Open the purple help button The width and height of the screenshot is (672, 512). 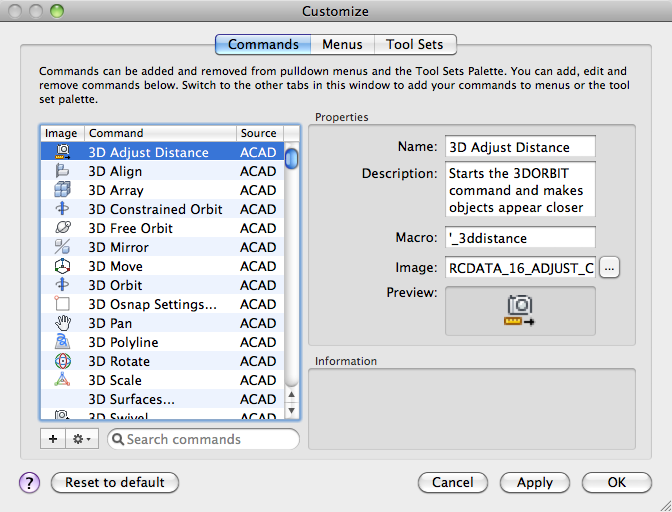coord(29,482)
